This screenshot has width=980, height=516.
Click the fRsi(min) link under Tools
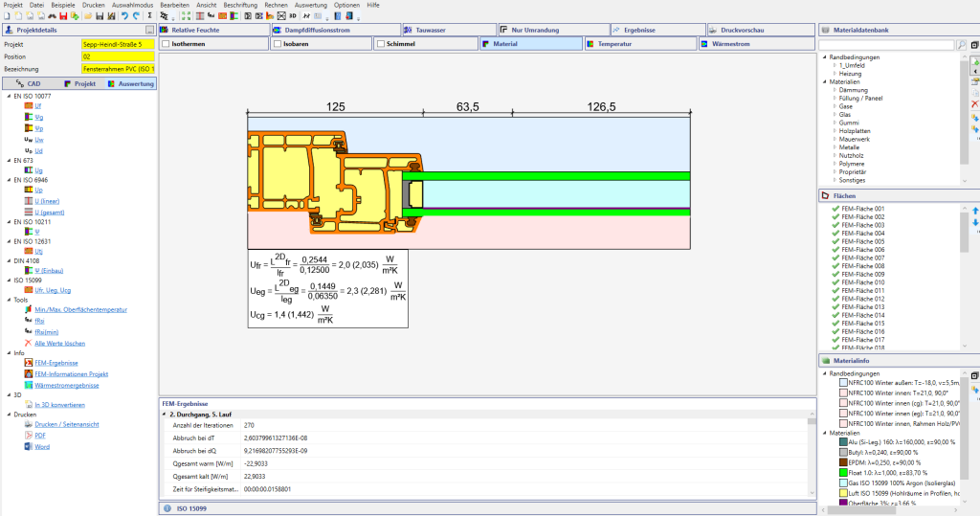click(x=46, y=332)
